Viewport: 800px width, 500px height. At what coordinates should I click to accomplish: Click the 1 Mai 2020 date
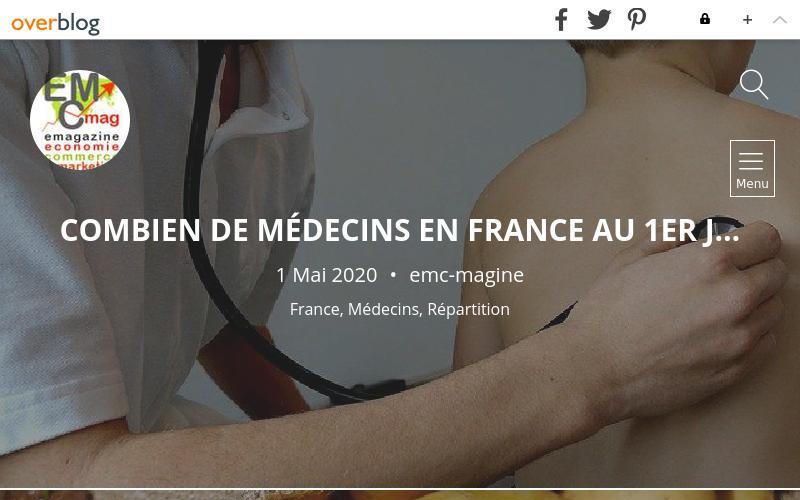coord(327,275)
